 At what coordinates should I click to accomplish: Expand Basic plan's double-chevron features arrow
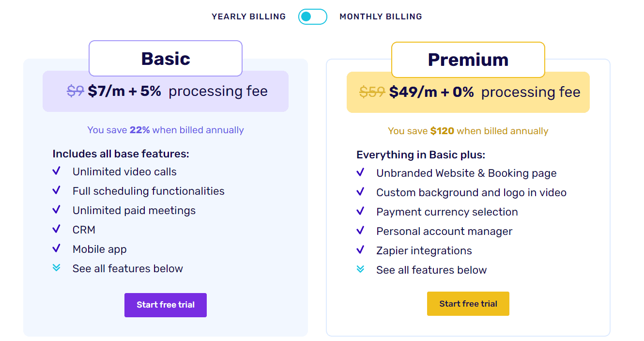(x=56, y=268)
